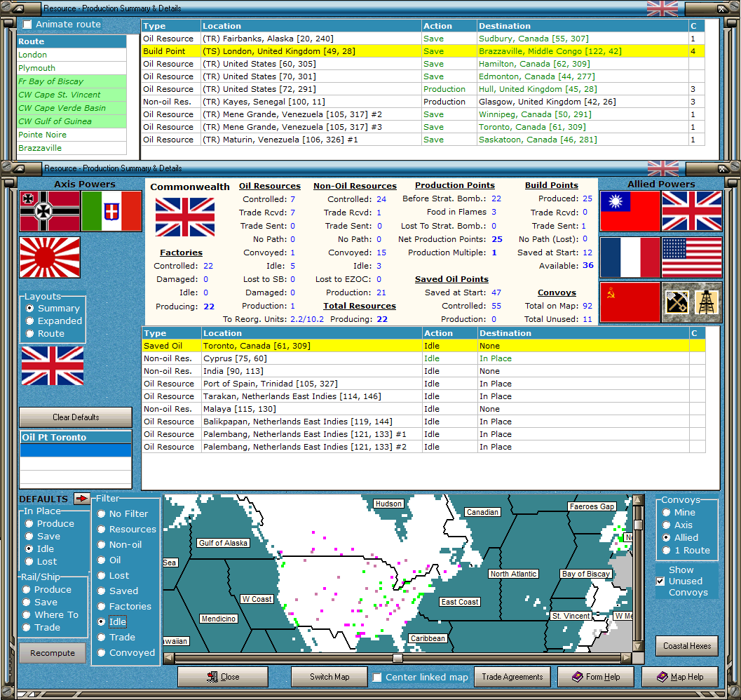This screenshot has width=741, height=700.
Task: Sort the lower table by Location column header
Action: point(312,333)
